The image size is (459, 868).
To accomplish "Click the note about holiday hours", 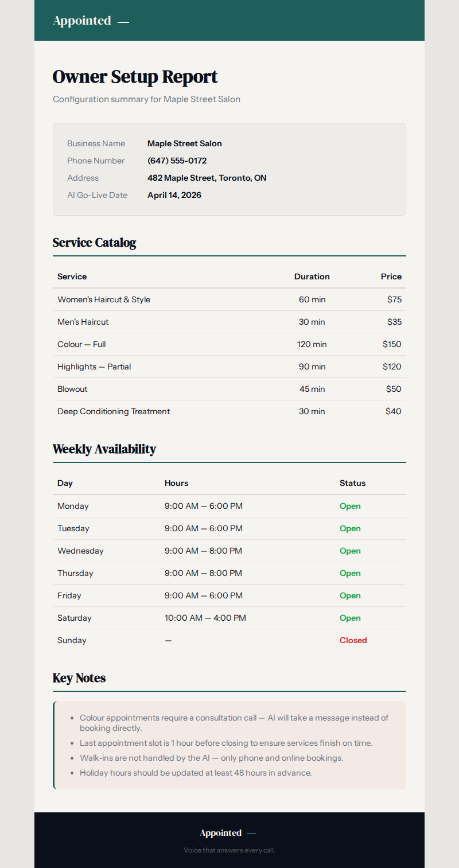I will (196, 773).
